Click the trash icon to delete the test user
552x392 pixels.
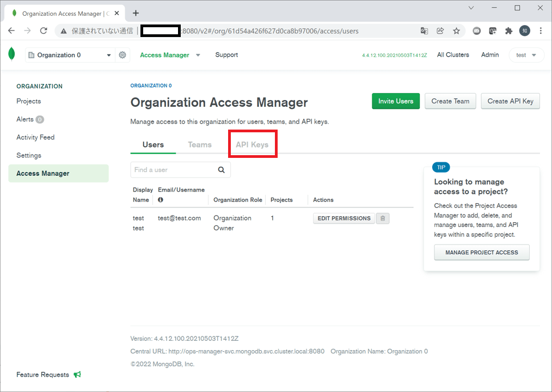382,218
